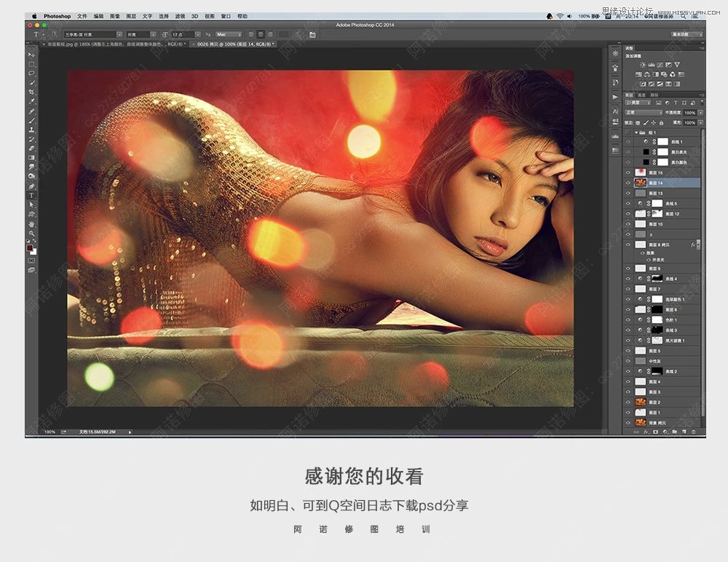Click Add layer style fx button
The width and height of the screenshot is (728, 562).
click(x=646, y=432)
